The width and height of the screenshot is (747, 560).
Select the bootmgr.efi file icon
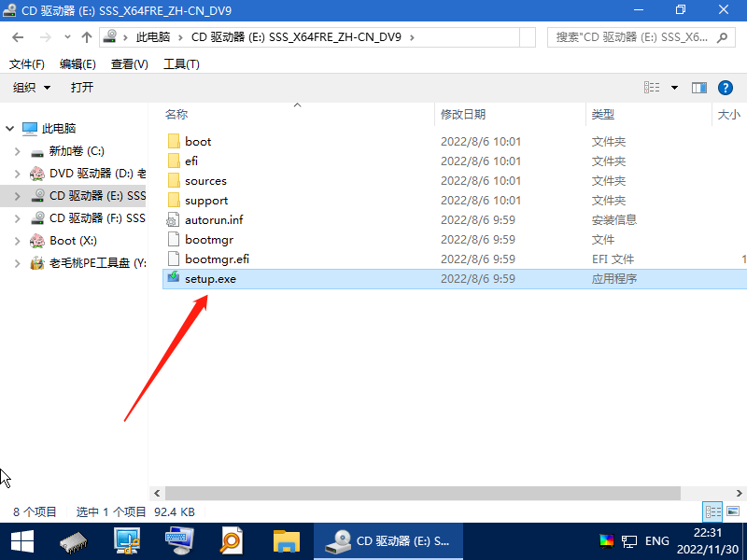pyautogui.click(x=174, y=259)
